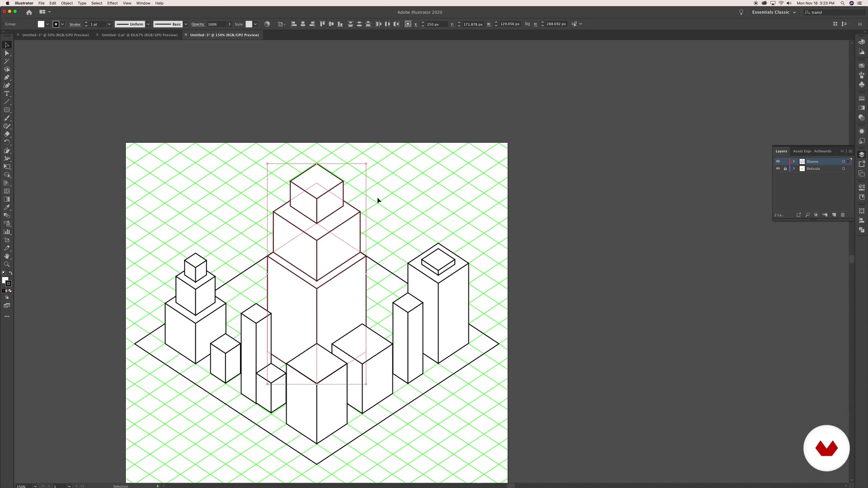Click Locate Object magnifier in Layers panel

pyautogui.click(x=807, y=215)
